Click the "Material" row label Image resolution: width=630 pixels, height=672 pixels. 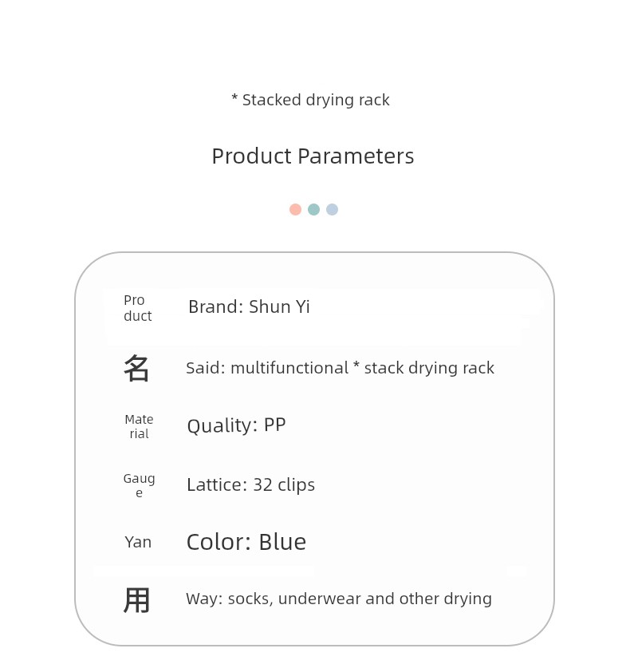click(139, 426)
